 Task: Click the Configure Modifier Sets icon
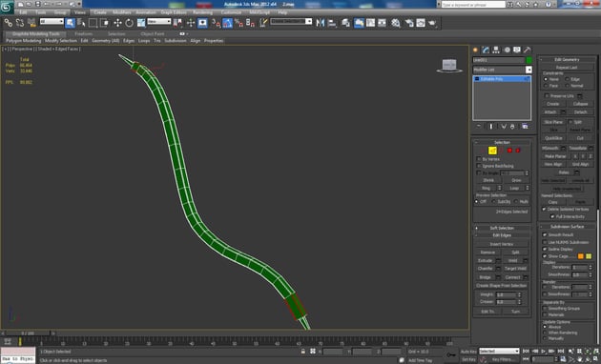pos(525,127)
